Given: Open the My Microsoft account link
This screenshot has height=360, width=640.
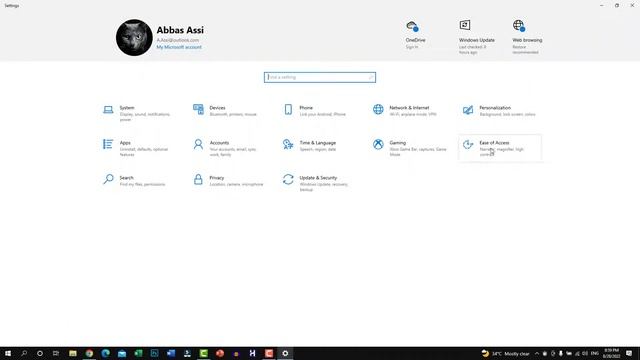Looking at the screenshot, I should (x=179, y=47).
